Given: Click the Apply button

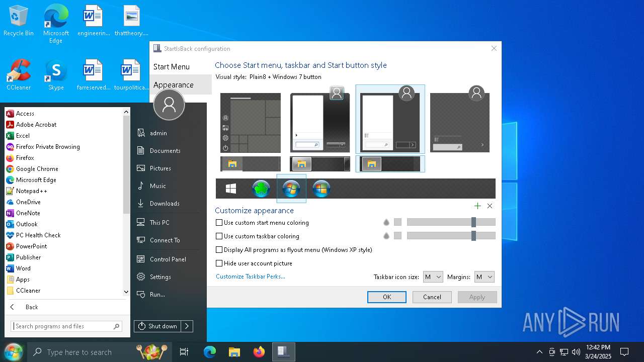Looking at the screenshot, I should [x=477, y=297].
